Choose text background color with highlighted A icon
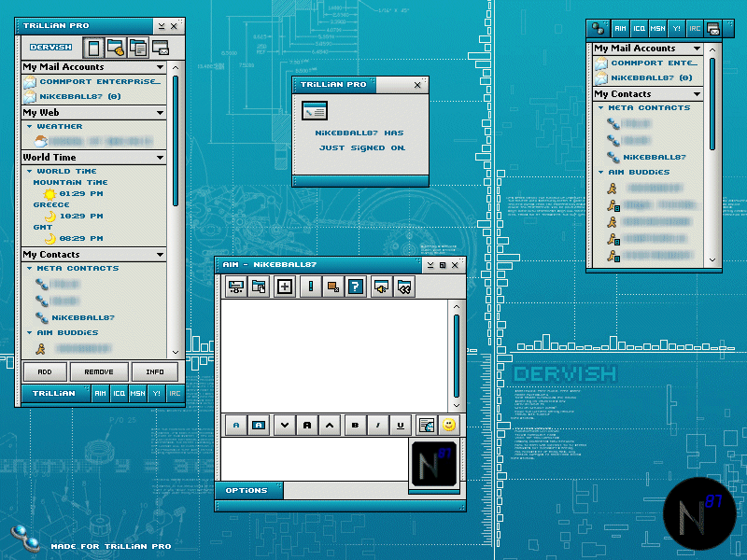The height and width of the screenshot is (560, 747). [259, 426]
